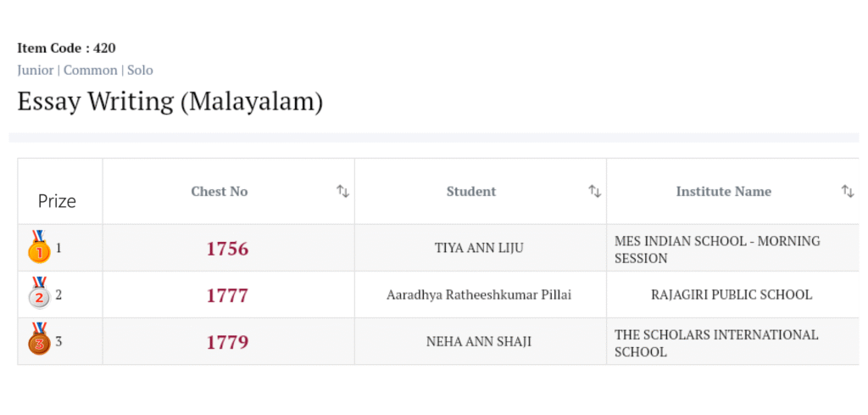Click the Essay Writing (Malayalam) heading
This screenshot has height=415, width=868.
pyautogui.click(x=170, y=102)
